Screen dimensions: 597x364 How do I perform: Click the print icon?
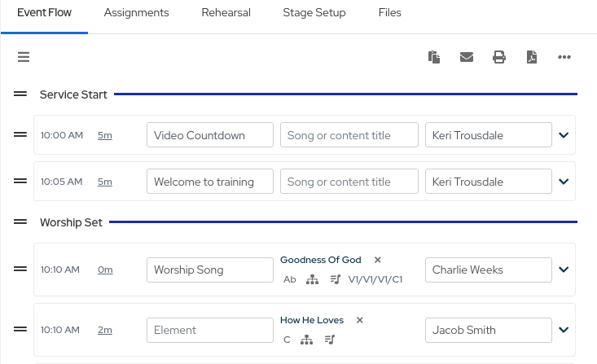point(499,57)
